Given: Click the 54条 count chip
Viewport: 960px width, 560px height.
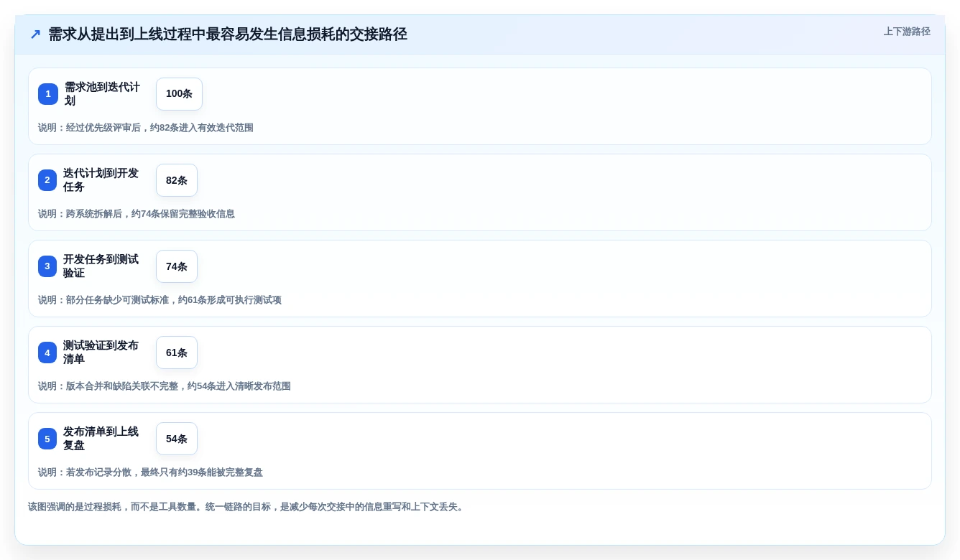Looking at the screenshot, I should pyautogui.click(x=177, y=439).
